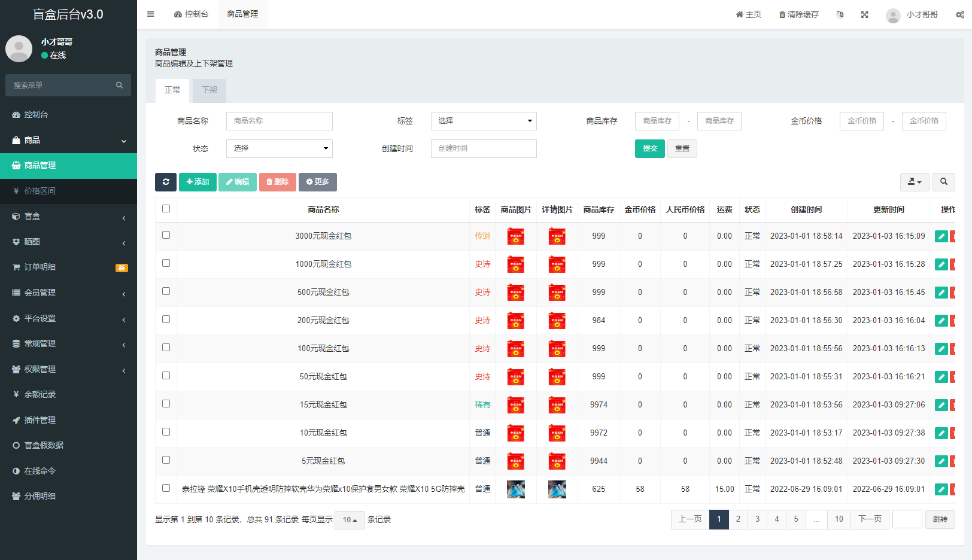
Task: Go to page 2 in pagination
Action: [x=738, y=519]
